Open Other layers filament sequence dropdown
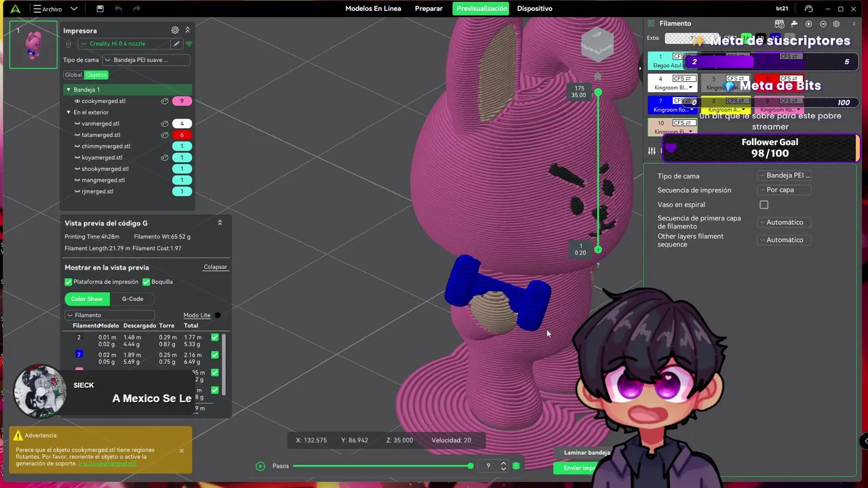Screen dimensions: 868x488 (x=785, y=240)
